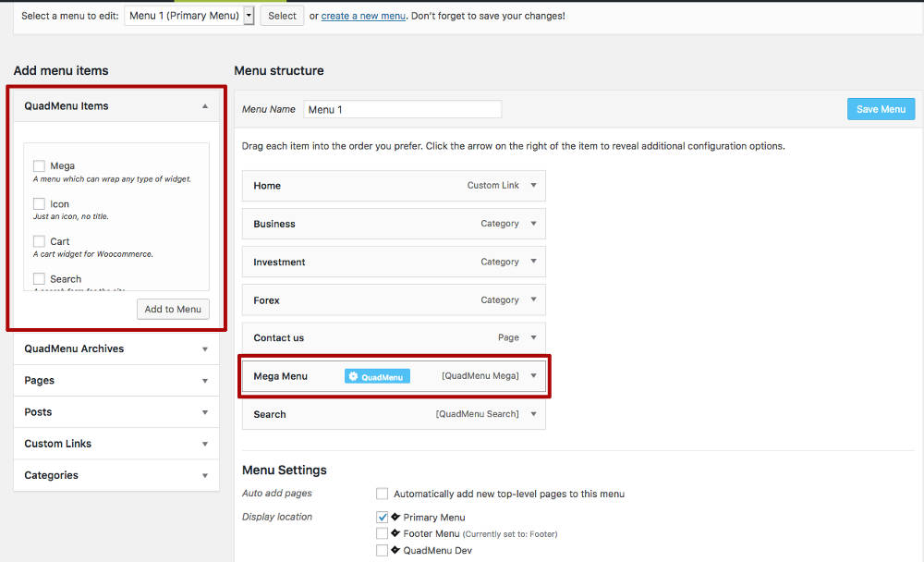Click the blue QuadMenu gear badge

click(x=377, y=376)
